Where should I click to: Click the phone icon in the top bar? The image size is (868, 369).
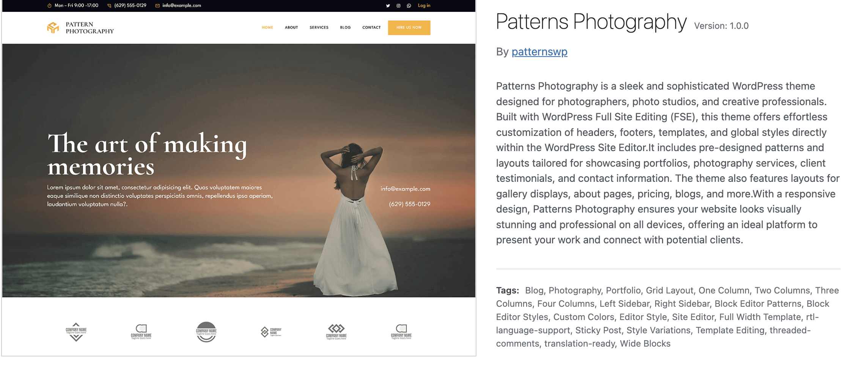click(x=109, y=6)
